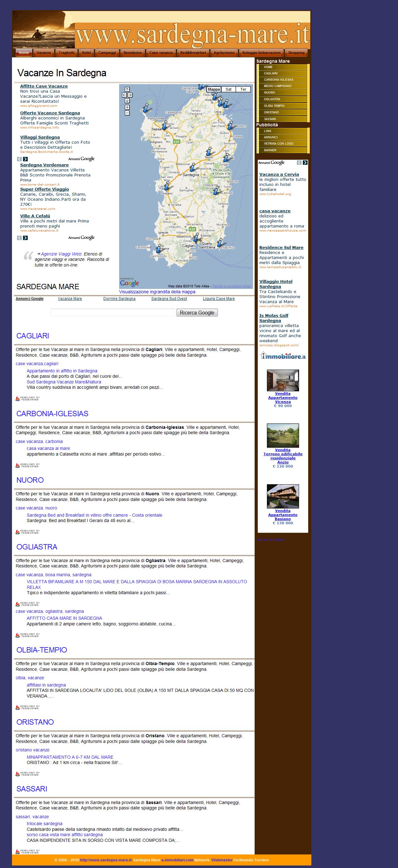
Task: Click the info marker near Macomer on map
Action: click(192, 167)
